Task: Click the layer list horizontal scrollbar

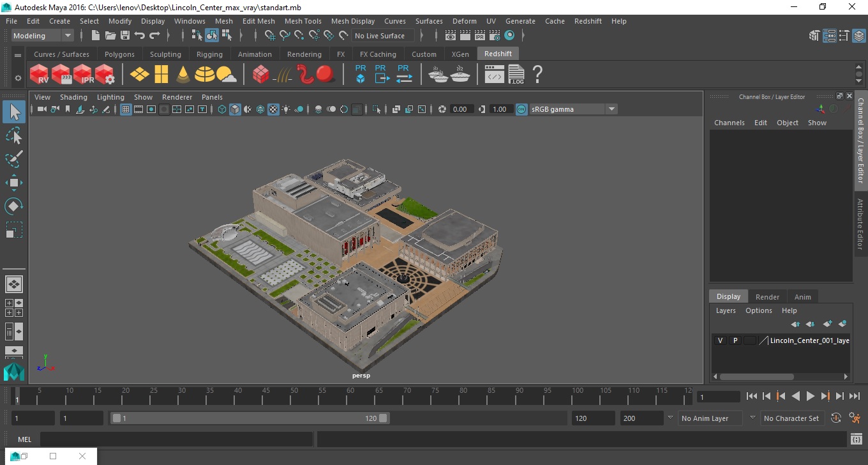Action: pos(756,377)
